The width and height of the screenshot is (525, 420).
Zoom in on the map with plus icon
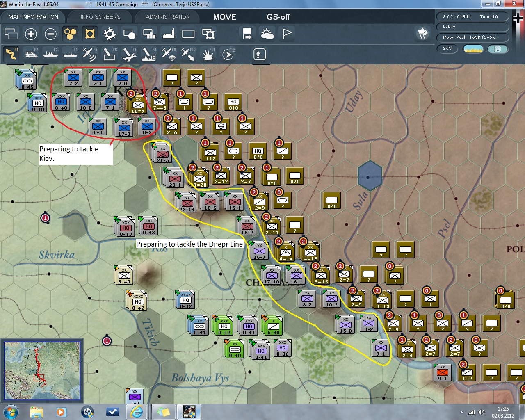click(x=31, y=34)
